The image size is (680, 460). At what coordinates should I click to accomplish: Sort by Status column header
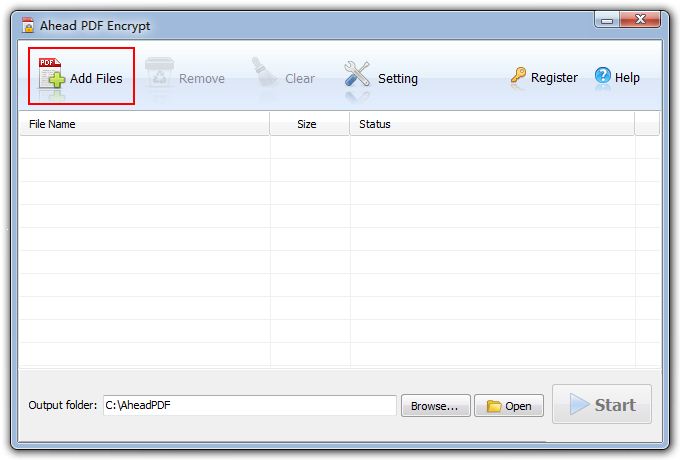click(x=492, y=124)
